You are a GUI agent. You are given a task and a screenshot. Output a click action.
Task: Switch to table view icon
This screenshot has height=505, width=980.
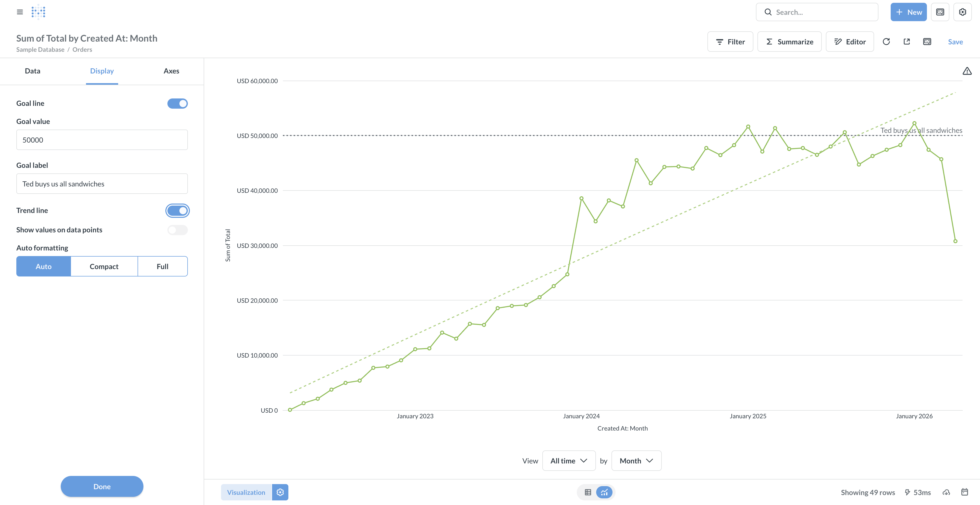click(588, 493)
